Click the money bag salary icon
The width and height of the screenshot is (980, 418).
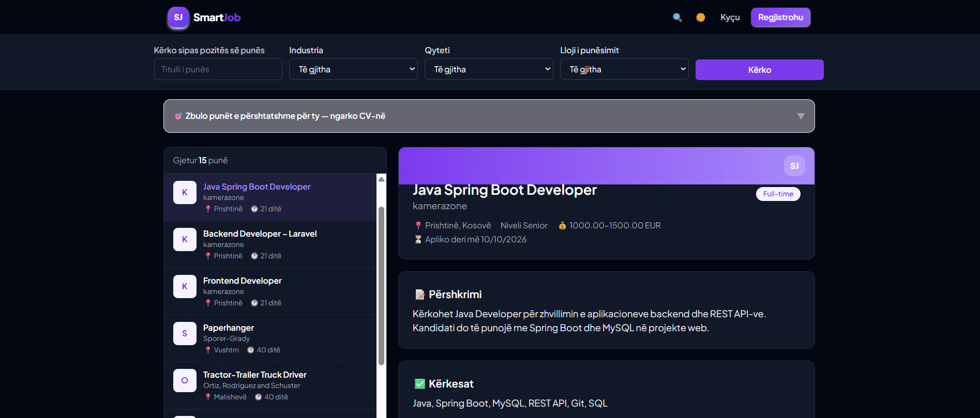pyautogui.click(x=562, y=225)
